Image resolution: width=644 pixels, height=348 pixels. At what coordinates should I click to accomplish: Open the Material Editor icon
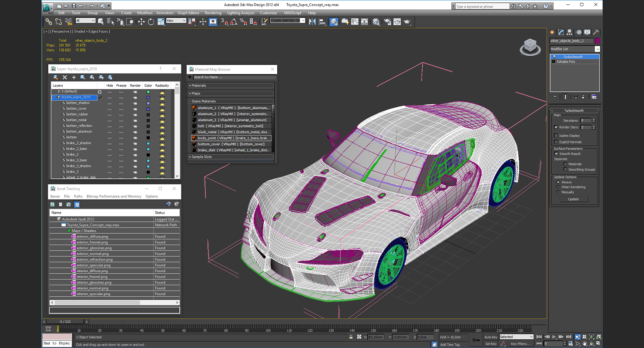click(x=376, y=21)
